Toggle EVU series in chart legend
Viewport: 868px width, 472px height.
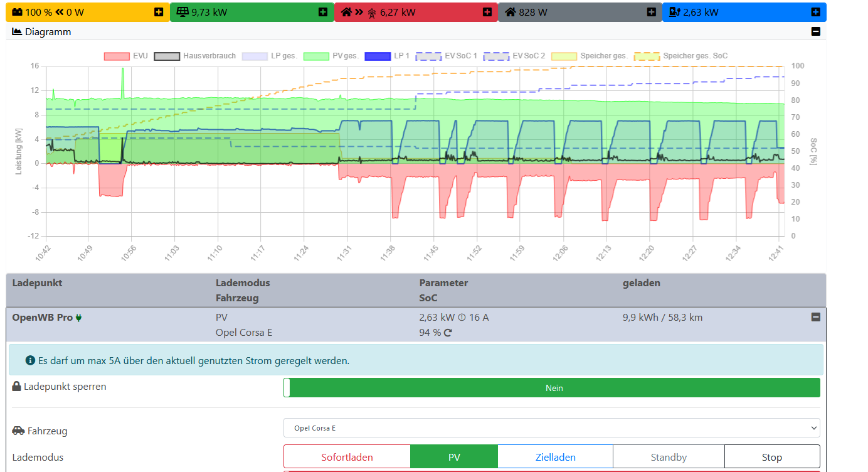point(125,56)
